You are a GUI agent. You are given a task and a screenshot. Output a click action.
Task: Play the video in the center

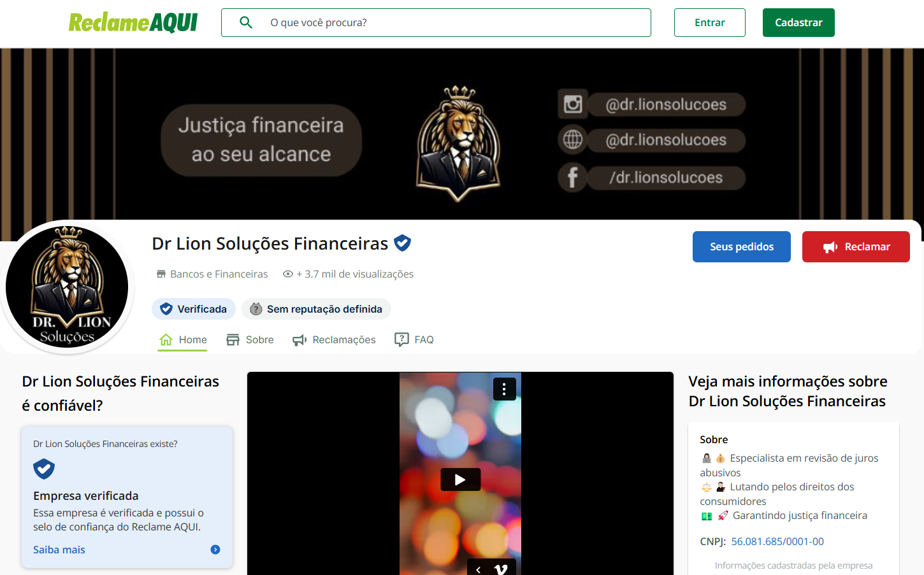(460, 479)
